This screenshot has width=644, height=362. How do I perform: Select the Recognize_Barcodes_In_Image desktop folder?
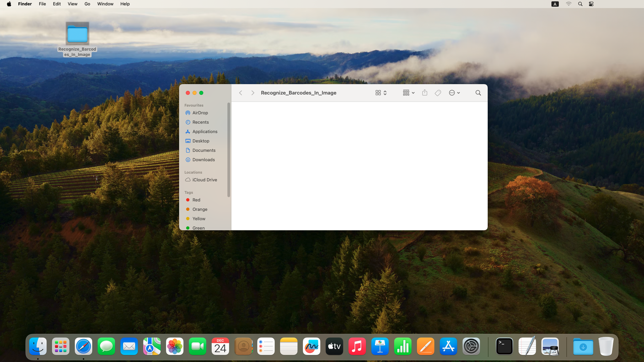(77, 34)
